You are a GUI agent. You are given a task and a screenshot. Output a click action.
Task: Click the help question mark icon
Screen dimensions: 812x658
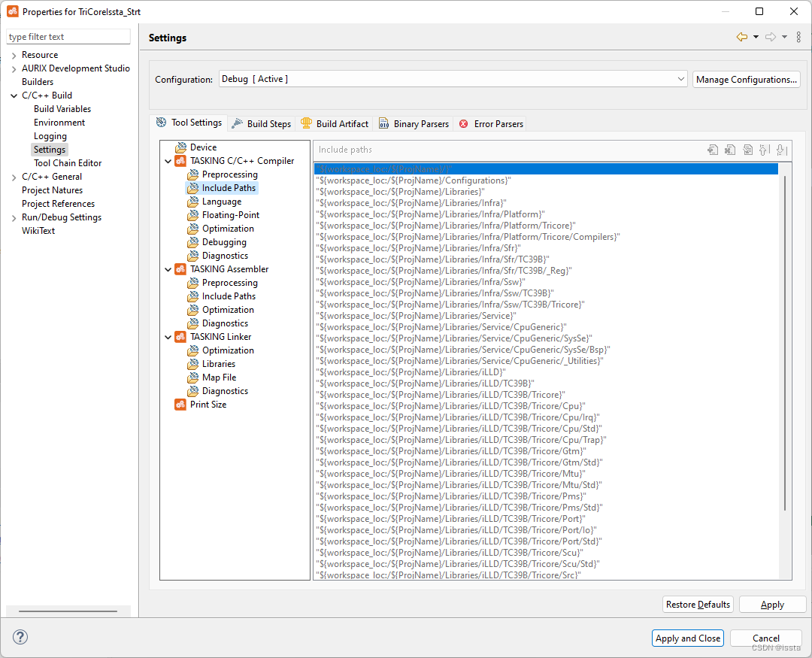[x=20, y=637]
